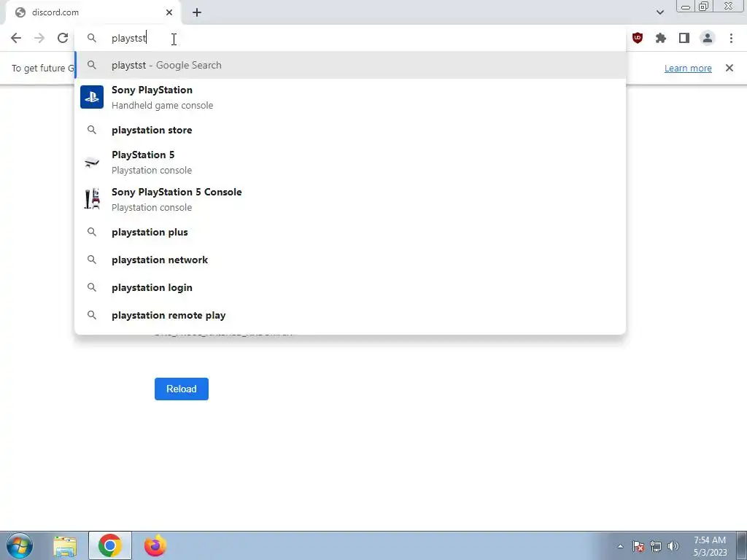Viewport: 747px width, 560px height.
Task: Expand the tab search dropdown arrow
Action: [659, 12]
